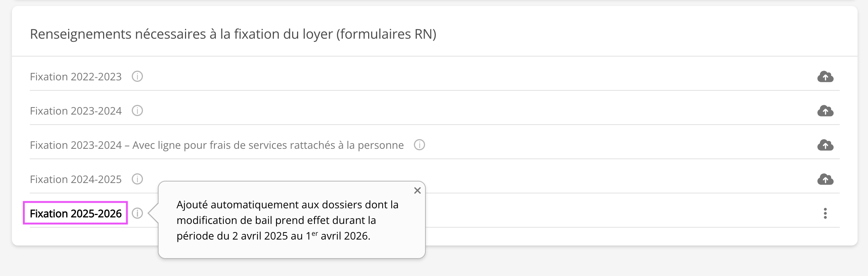Select the Fixation 2024-2025 label
The height and width of the screenshot is (276, 868).
coord(76,179)
